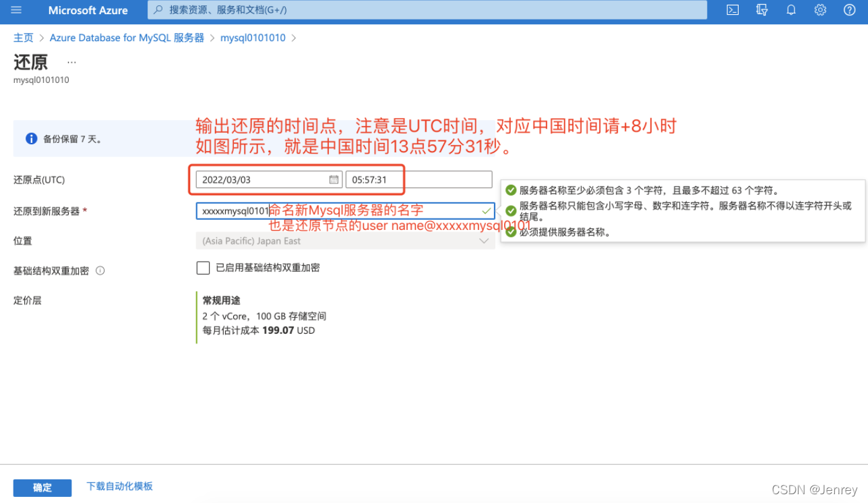Viewport: 868px width, 503px height.
Task: Open portal settings gear
Action: pyautogui.click(x=820, y=10)
